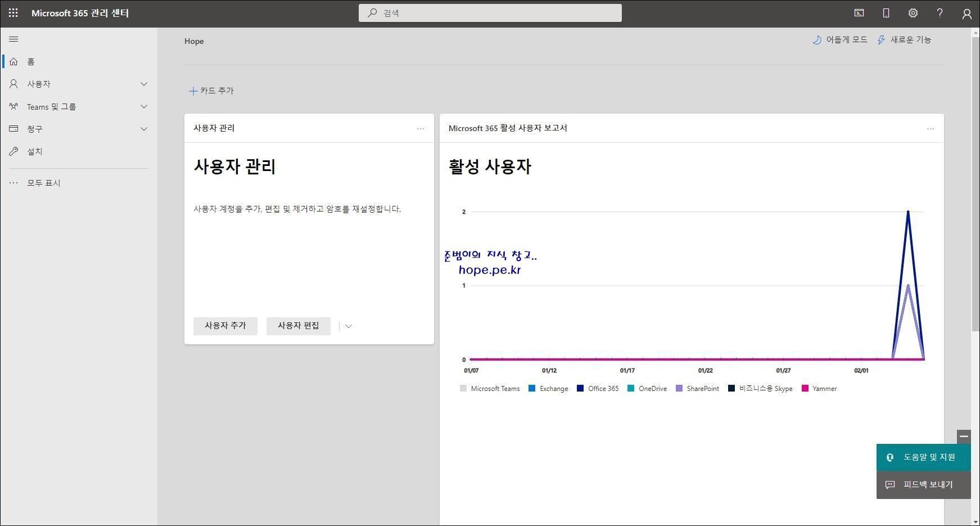The width and height of the screenshot is (980, 526).
Task: Click the Office 365 legend swatch
Action: (580, 388)
